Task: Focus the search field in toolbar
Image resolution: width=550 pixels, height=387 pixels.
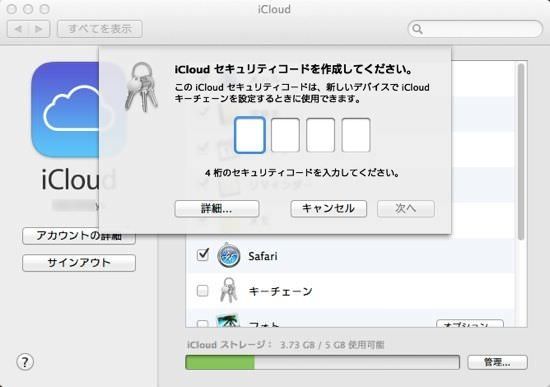Action: click(475, 29)
